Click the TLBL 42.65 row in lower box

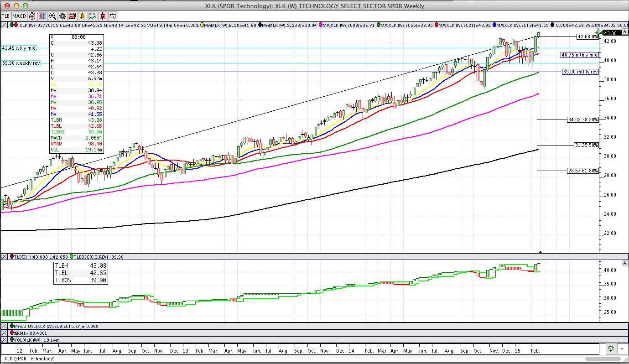pyautogui.click(x=81, y=273)
